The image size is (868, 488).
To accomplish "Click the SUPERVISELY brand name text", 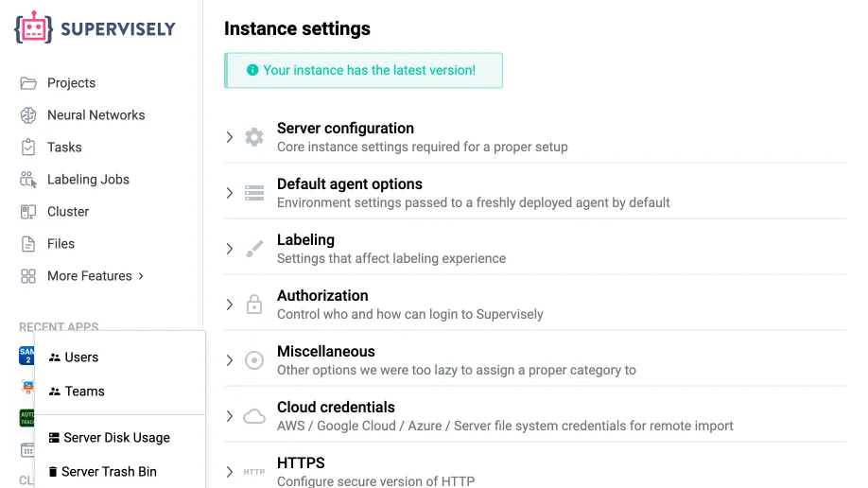I will (118, 28).
